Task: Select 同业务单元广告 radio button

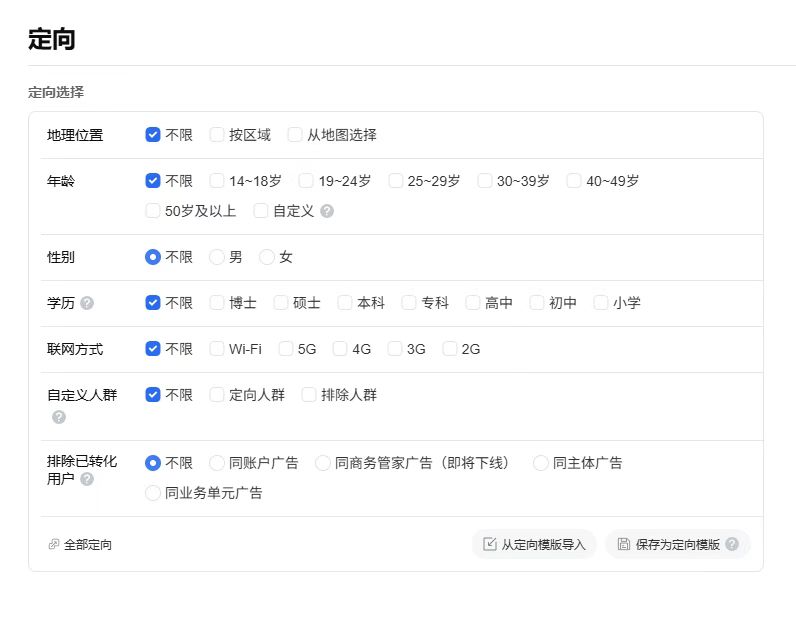Action: 153,493
